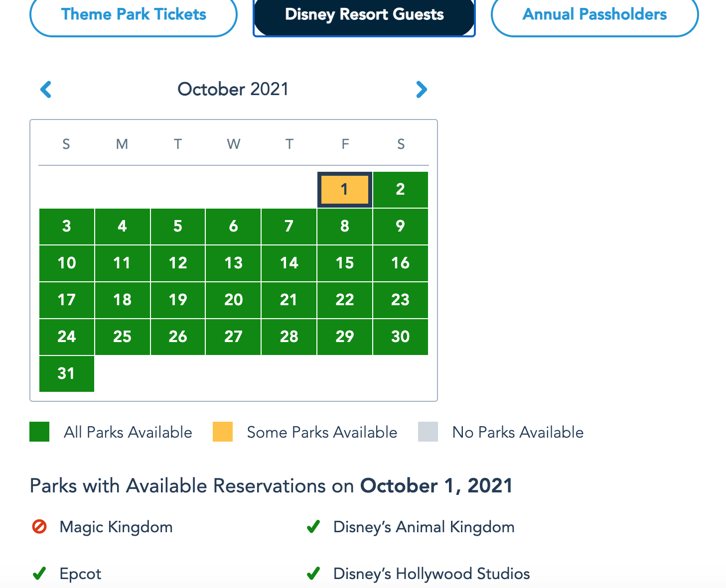Click the Magic Kingdom park label

[x=116, y=527]
